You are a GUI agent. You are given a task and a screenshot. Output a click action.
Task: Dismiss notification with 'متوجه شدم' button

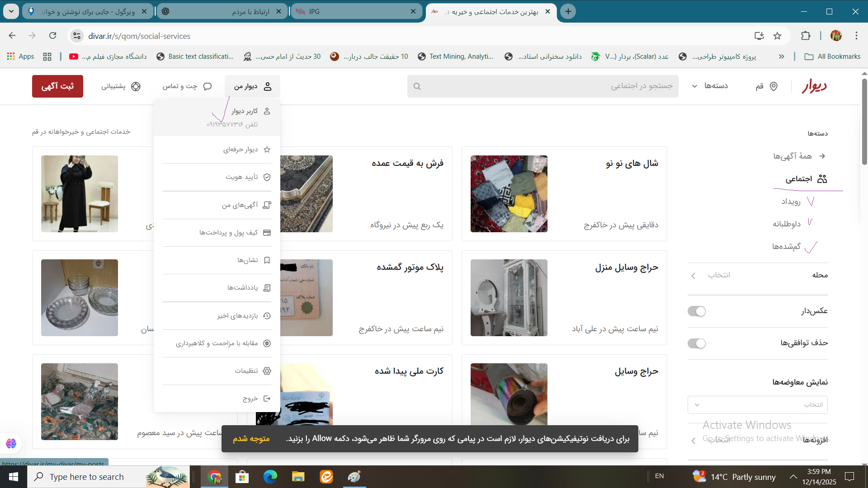(x=251, y=439)
